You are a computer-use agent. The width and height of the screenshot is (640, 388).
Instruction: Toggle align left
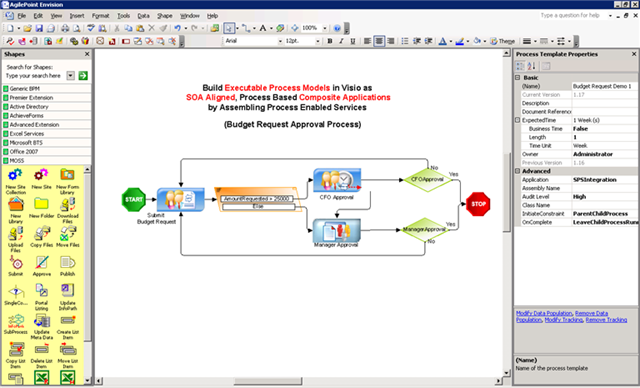(x=367, y=41)
